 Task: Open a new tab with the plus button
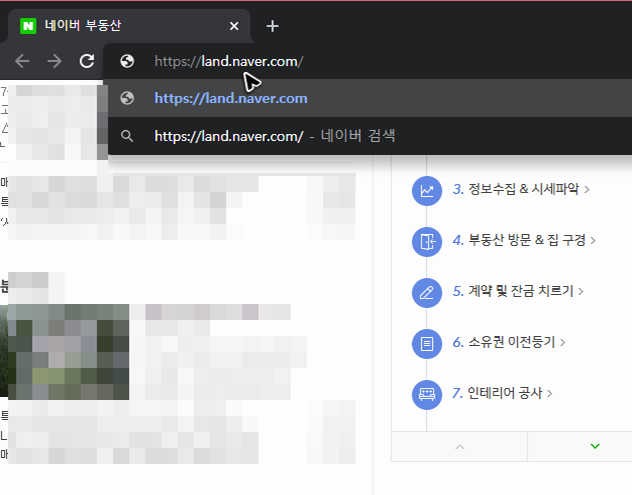[272, 26]
